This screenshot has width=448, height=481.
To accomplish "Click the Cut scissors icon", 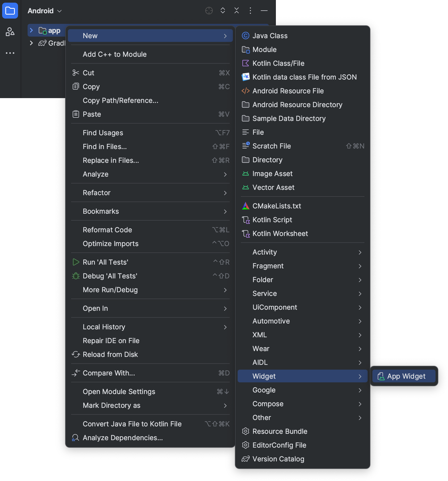I will pyautogui.click(x=76, y=73).
